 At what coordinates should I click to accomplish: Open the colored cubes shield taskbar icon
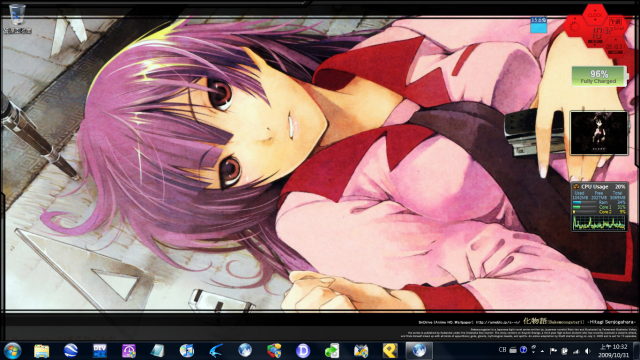click(x=274, y=351)
